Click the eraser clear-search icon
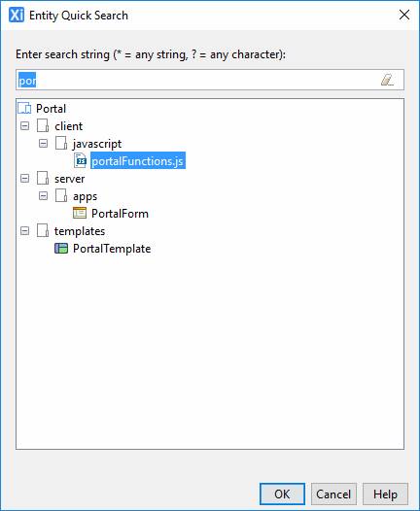This screenshot has width=420, height=511. pyautogui.click(x=387, y=80)
